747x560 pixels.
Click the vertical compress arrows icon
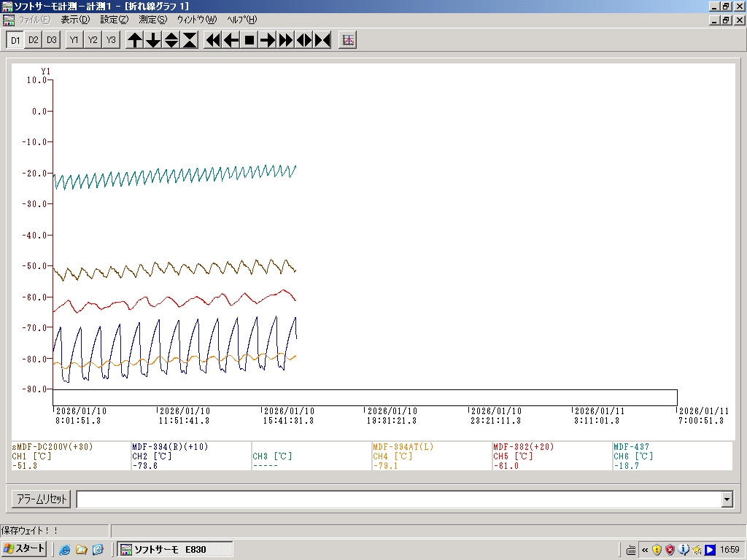click(190, 40)
